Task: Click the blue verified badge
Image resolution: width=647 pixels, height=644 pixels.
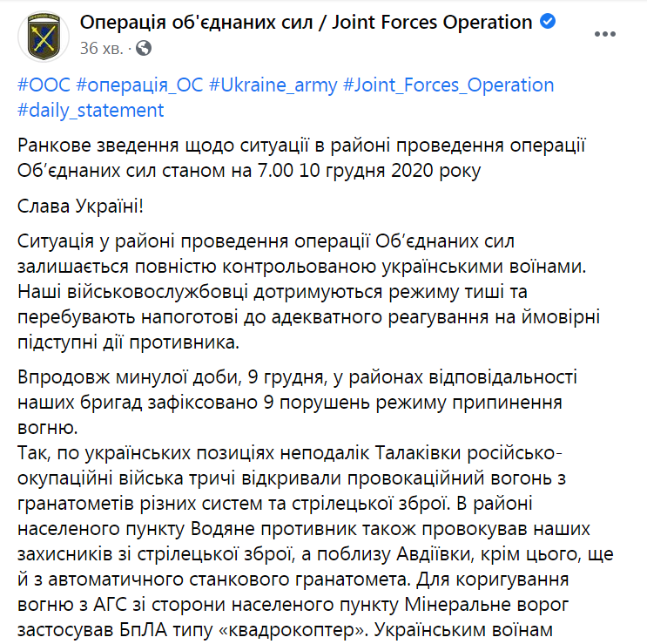Action: 546,23
